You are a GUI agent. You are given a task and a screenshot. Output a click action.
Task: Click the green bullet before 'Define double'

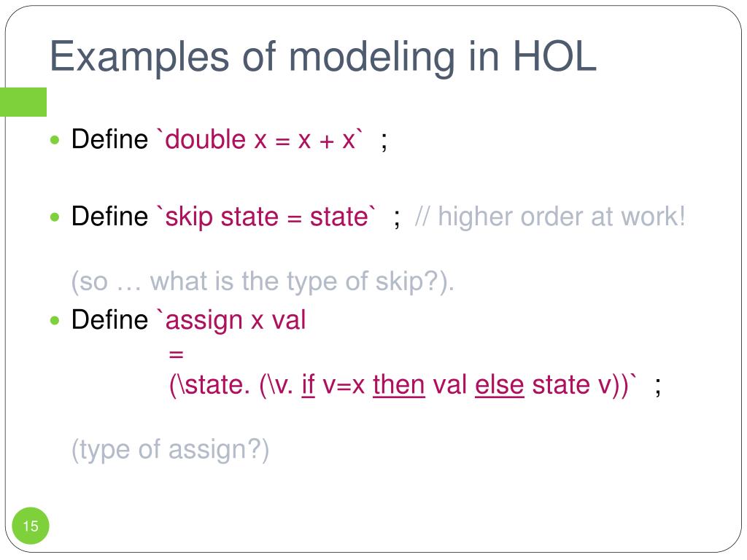point(55,140)
